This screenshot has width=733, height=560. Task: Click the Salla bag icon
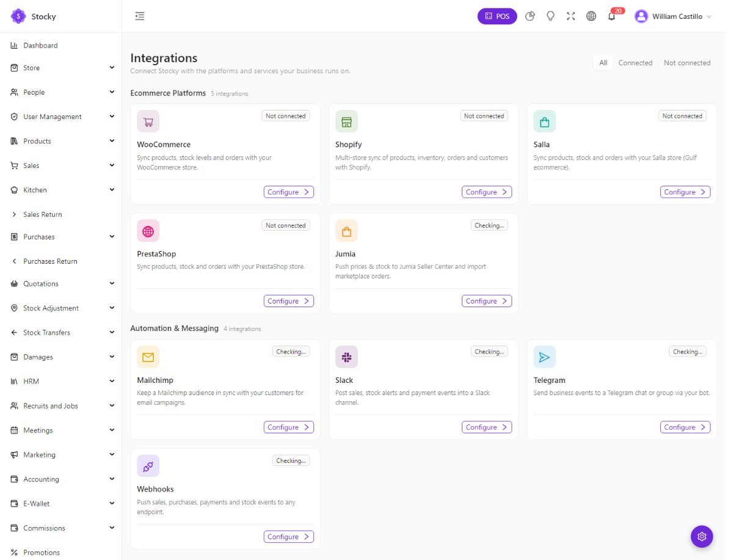544,122
